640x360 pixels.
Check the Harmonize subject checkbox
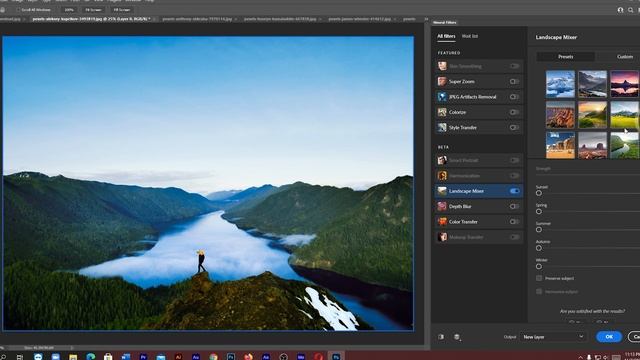pos(539,291)
